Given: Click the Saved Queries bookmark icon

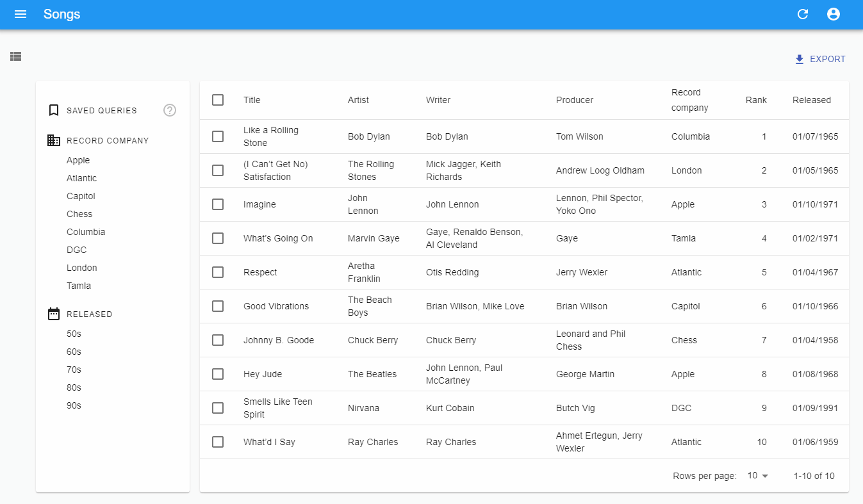Looking at the screenshot, I should point(54,110).
